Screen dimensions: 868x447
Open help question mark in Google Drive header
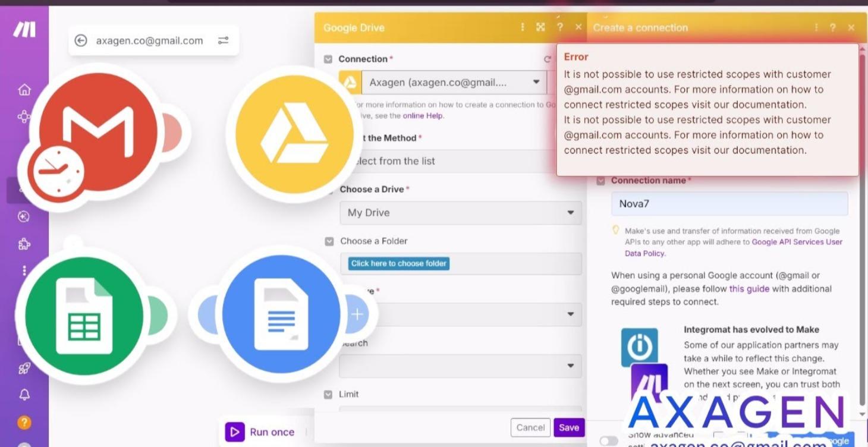(559, 27)
